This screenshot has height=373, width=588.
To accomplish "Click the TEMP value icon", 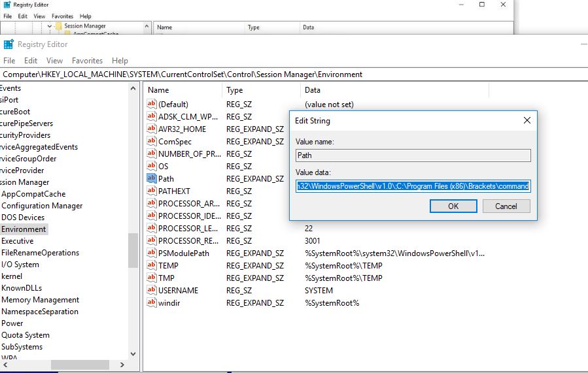I will 152,265.
